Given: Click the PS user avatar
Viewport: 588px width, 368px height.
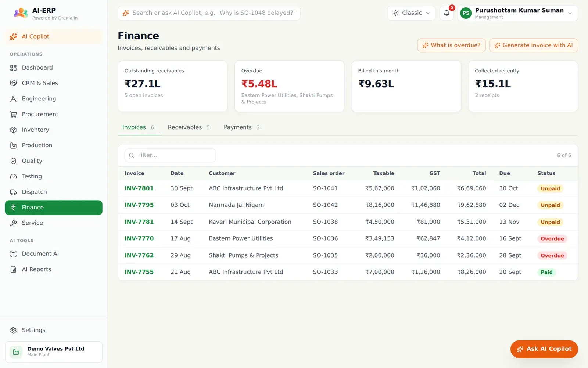Looking at the screenshot, I should pos(466,13).
